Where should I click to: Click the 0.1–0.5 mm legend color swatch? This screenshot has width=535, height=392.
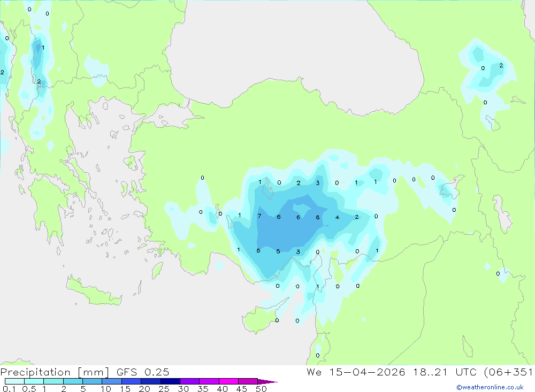click(14, 381)
